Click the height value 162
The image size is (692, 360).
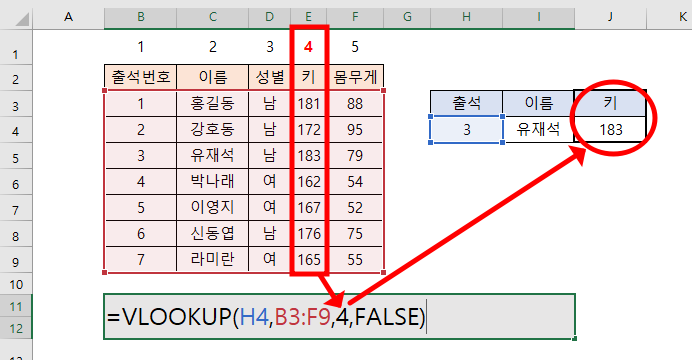pos(308,182)
